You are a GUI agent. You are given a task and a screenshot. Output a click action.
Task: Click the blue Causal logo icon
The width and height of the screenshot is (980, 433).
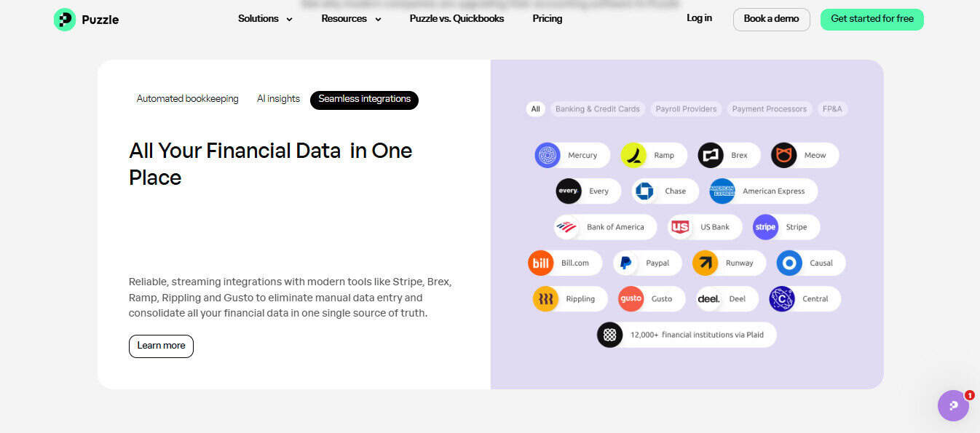(x=789, y=263)
